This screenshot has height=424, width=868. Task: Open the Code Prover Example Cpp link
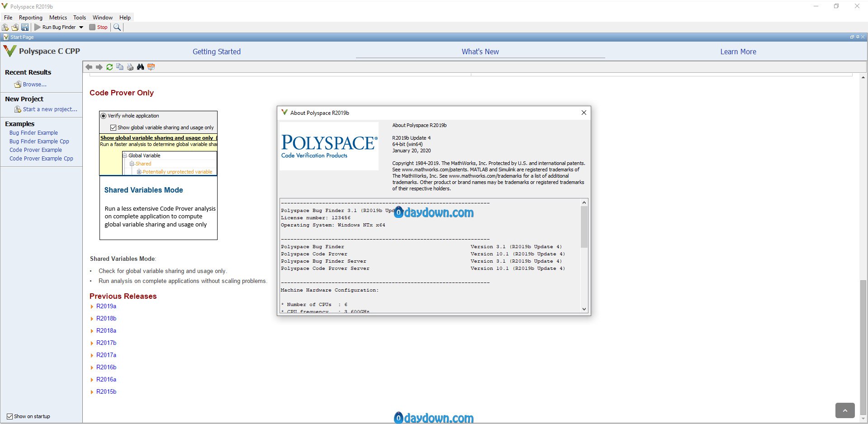coord(41,159)
